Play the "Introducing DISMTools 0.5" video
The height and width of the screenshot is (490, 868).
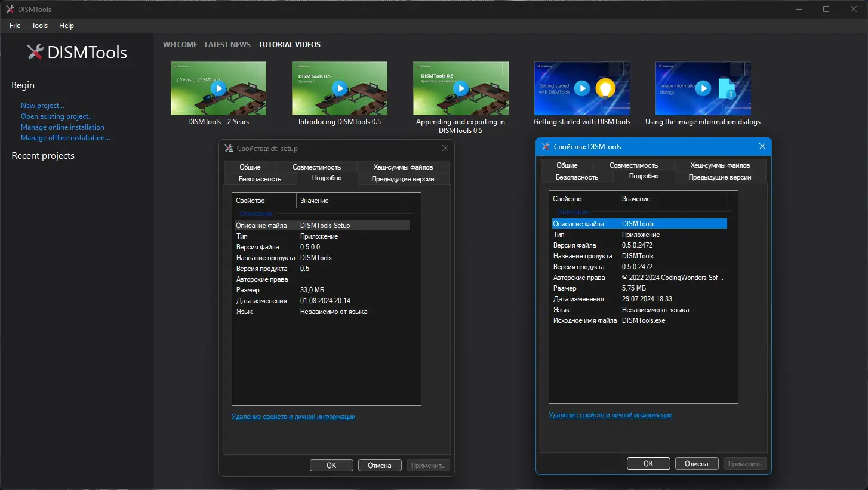(x=339, y=88)
